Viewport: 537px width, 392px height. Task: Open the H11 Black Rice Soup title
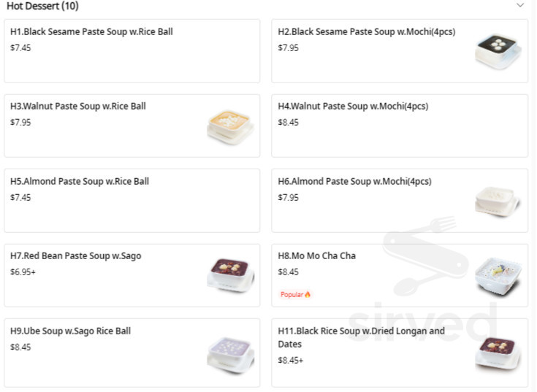361,331
